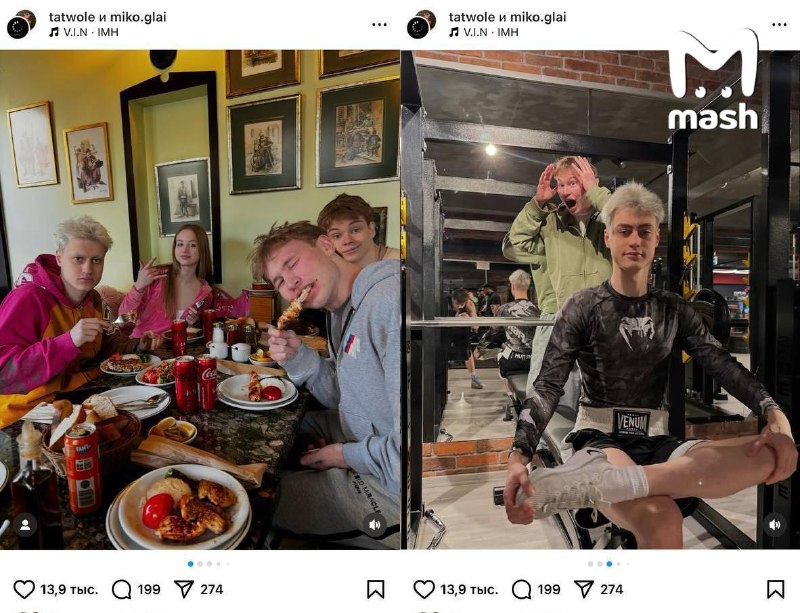Open the left post's three-dot options menu

click(379, 24)
